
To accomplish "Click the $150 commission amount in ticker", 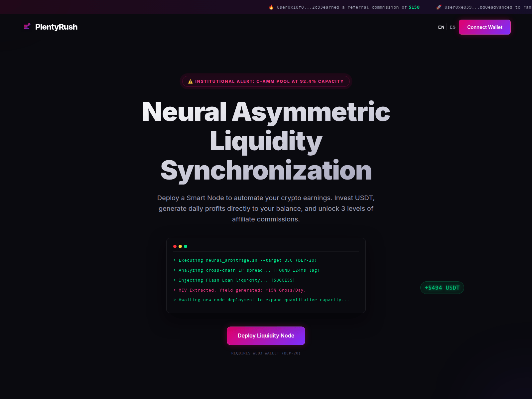I will point(414,7).
